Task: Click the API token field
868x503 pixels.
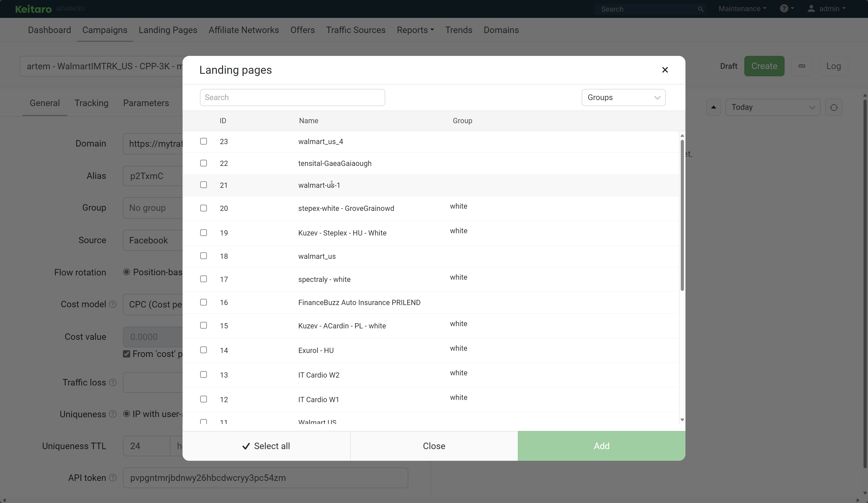Action: 265,477
